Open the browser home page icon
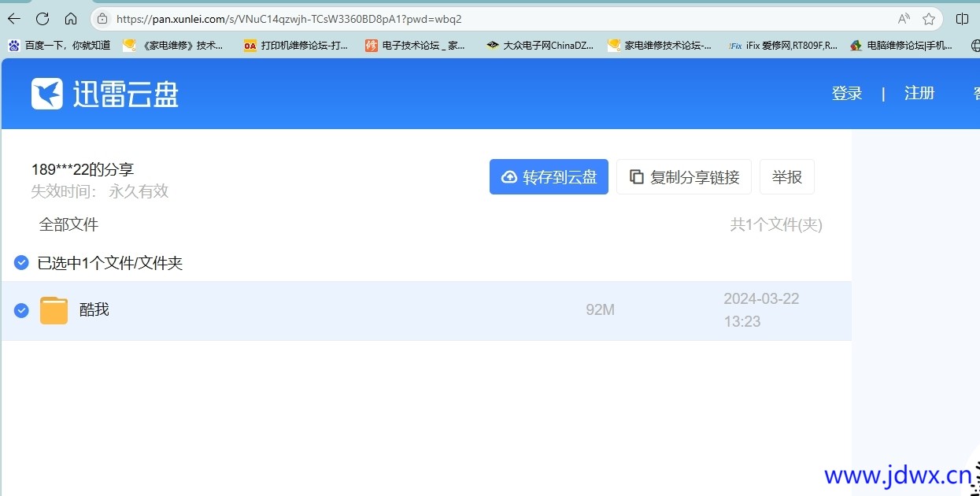Screen dimensions: 980x496 [71, 19]
